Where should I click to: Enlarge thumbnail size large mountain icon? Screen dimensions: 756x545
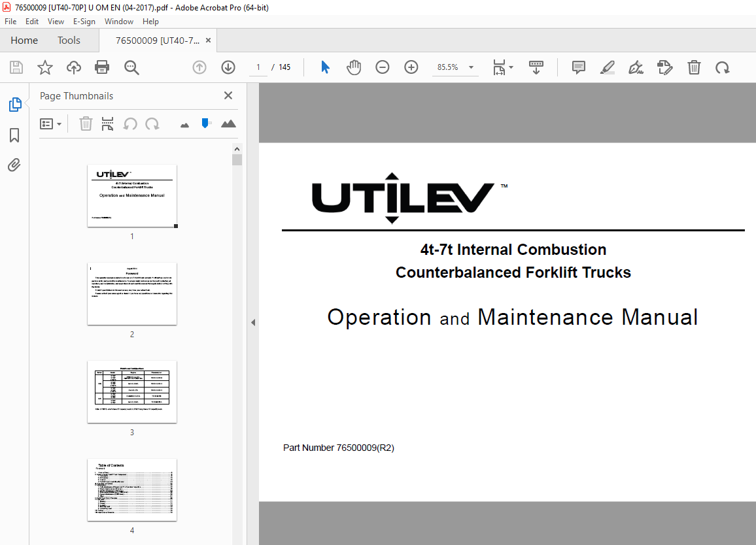[228, 124]
